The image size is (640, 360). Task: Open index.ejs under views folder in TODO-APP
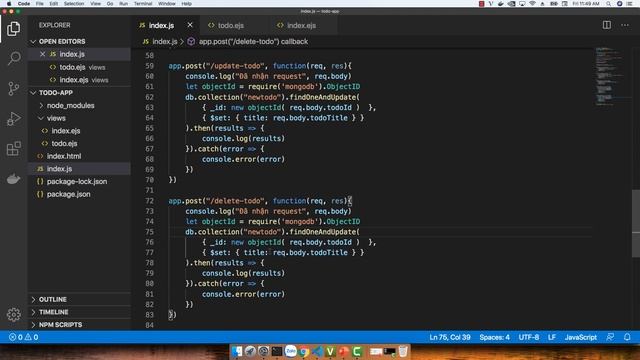point(66,131)
